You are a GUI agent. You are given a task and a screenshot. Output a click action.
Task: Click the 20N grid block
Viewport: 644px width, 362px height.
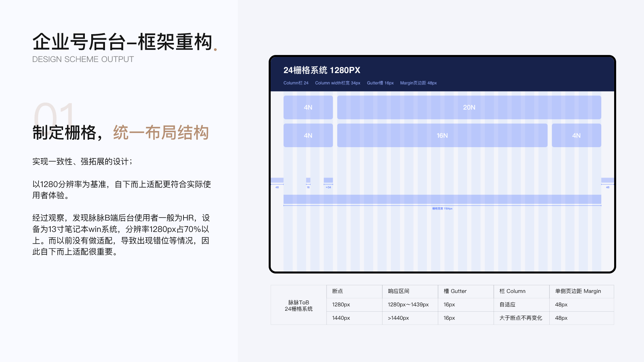coord(469,107)
